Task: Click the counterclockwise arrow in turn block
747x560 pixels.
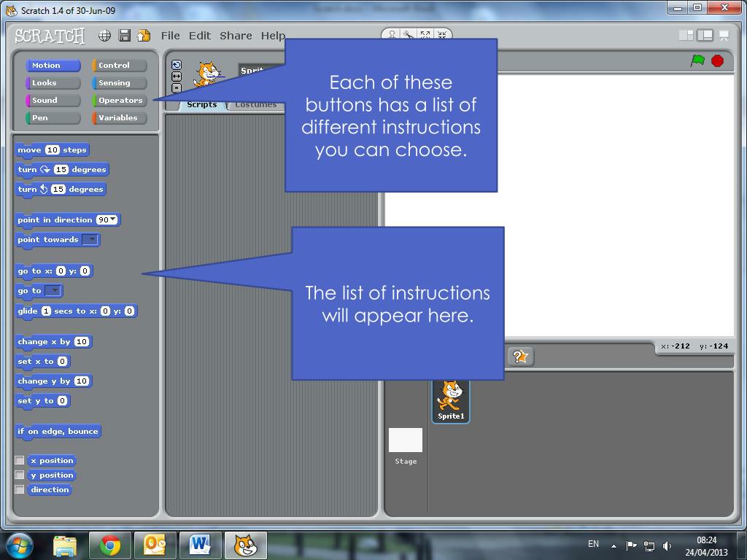Action: pos(44,190)
